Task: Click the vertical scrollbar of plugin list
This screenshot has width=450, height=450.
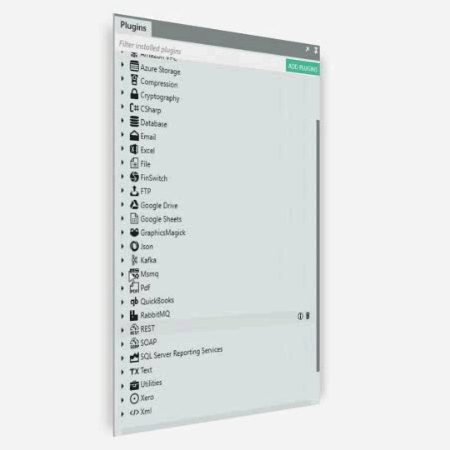Action: (x=318, y=246)
